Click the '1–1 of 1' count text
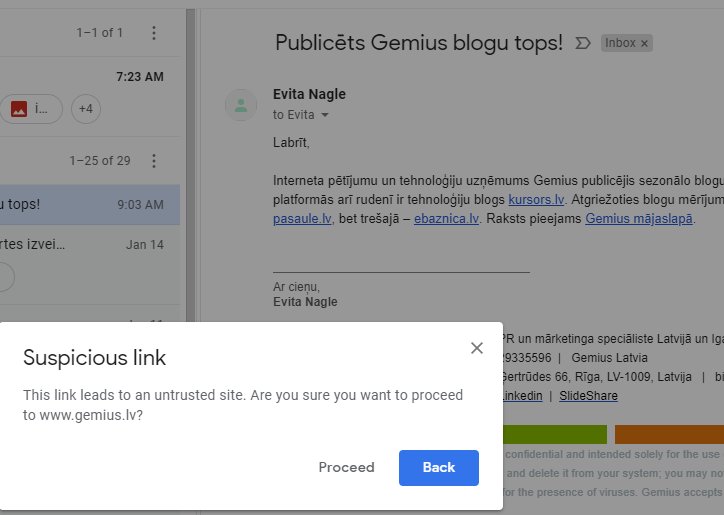This screenshot has height=515, width=724. [x=100, y=33]
